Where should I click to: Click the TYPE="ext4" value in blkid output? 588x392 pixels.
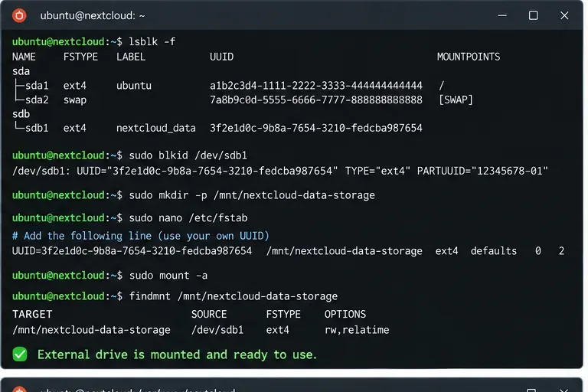click(377, 171)
